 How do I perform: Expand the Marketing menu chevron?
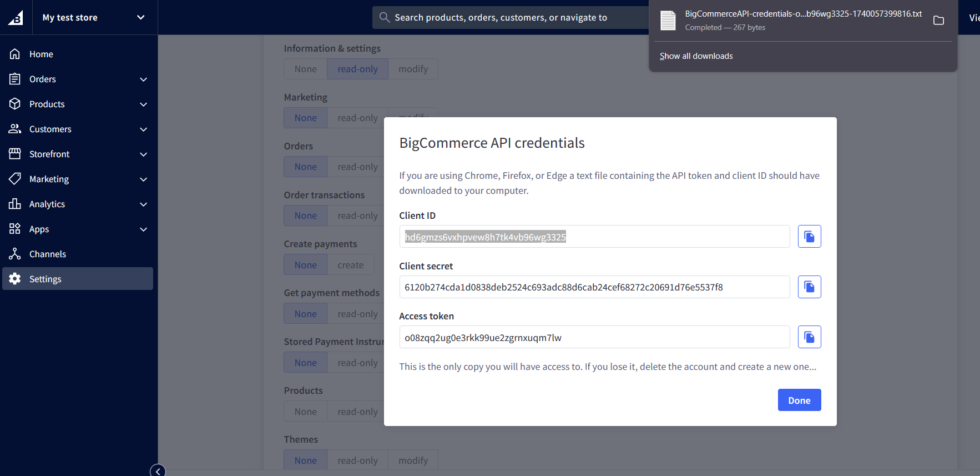143,179
